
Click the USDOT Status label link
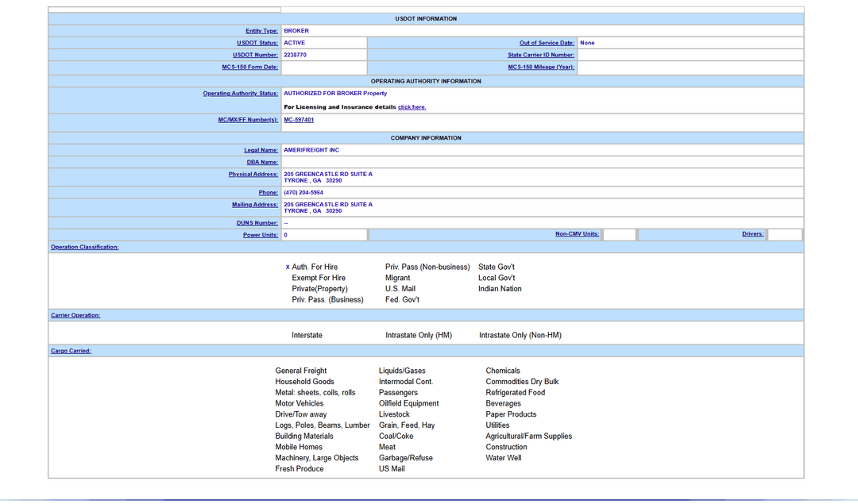click(x=257, y=43)
